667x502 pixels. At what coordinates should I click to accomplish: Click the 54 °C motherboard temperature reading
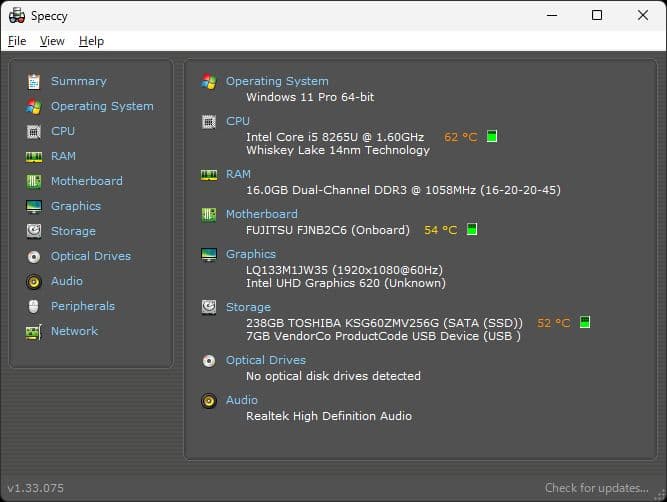pos(441,230)
